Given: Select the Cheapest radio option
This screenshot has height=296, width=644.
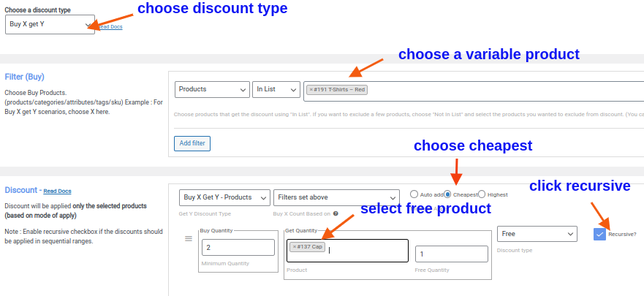Looking at the screenshot, I should coord(448,194).
